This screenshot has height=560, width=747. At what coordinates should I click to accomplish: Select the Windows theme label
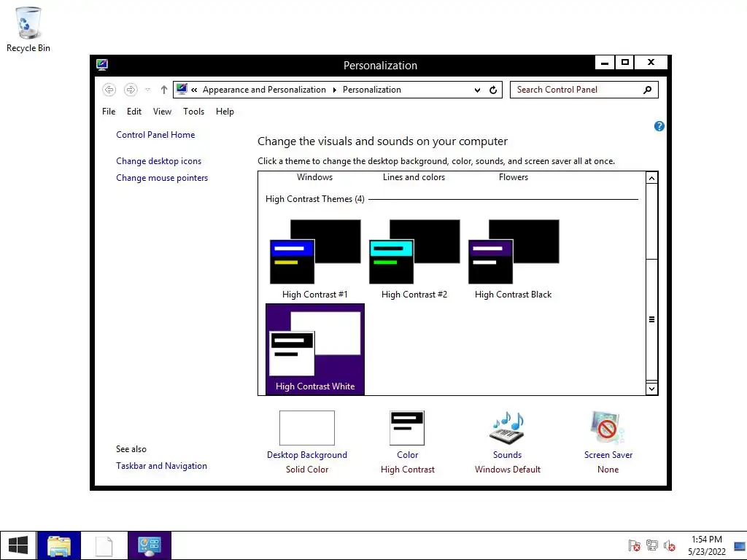point(314,177)
